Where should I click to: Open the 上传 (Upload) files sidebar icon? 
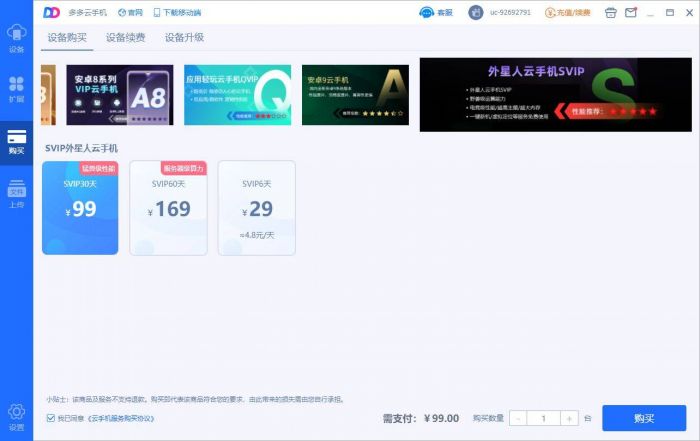click(16, 194)
